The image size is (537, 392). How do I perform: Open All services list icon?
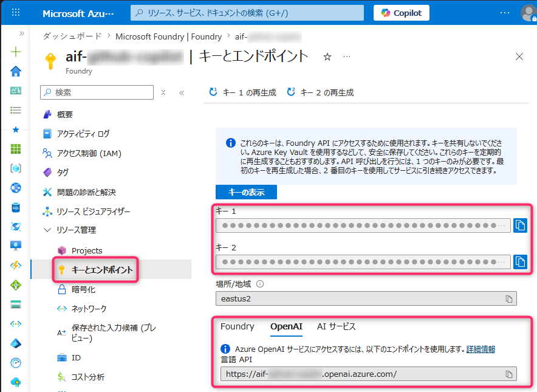[x=16, y=110]
